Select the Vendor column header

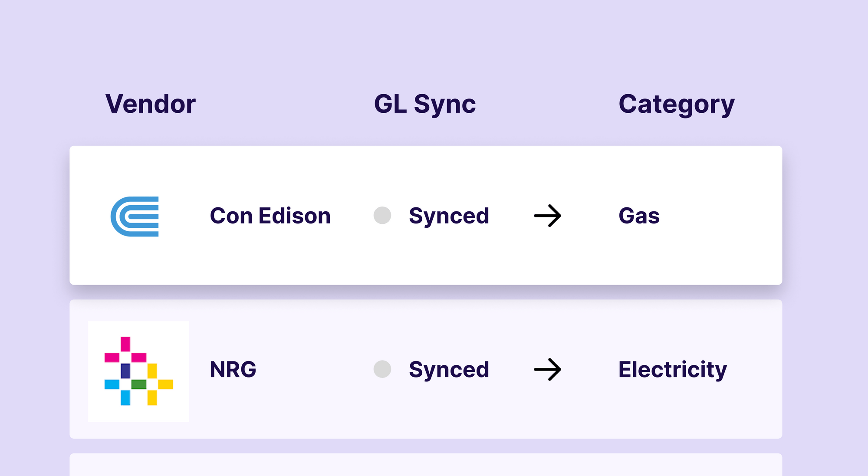(x=150, y=104)
